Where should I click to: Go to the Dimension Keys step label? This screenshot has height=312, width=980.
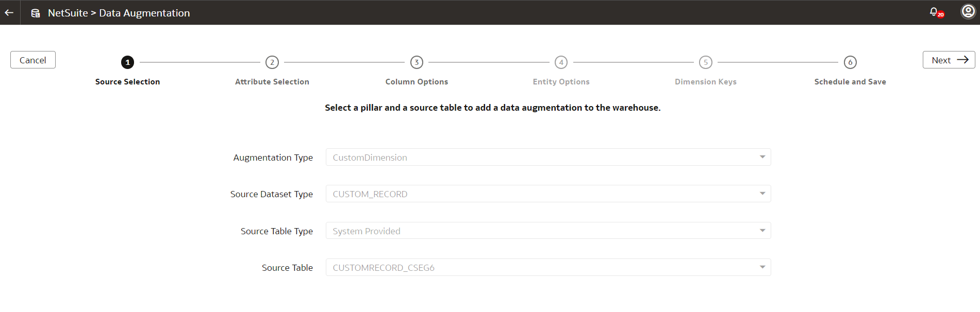pyautogui.click(x=706, y=82)
